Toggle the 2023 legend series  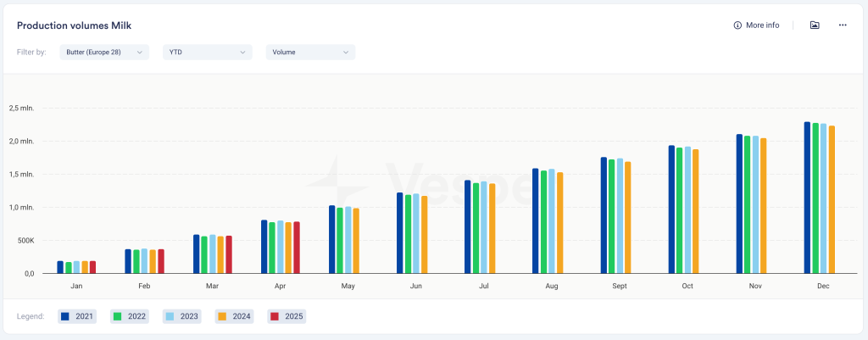[x=181, y=317]
